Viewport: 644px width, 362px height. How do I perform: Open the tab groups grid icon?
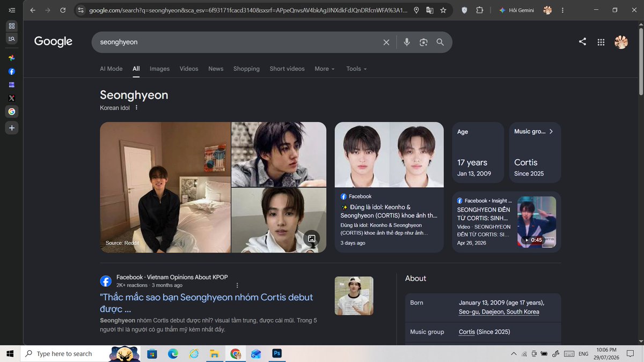12,26
